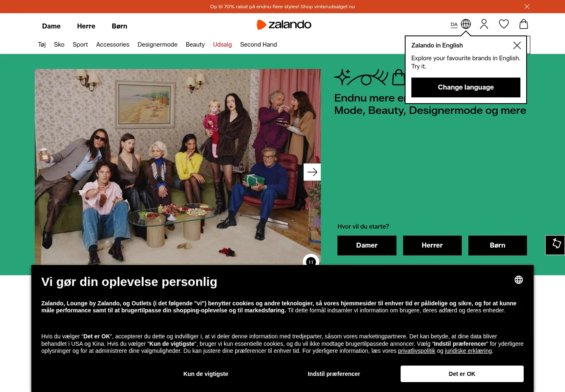565x392 pixels.
Task: Open the Udsalg menu item
Action: pyautogui.click(x=222, y=45)
